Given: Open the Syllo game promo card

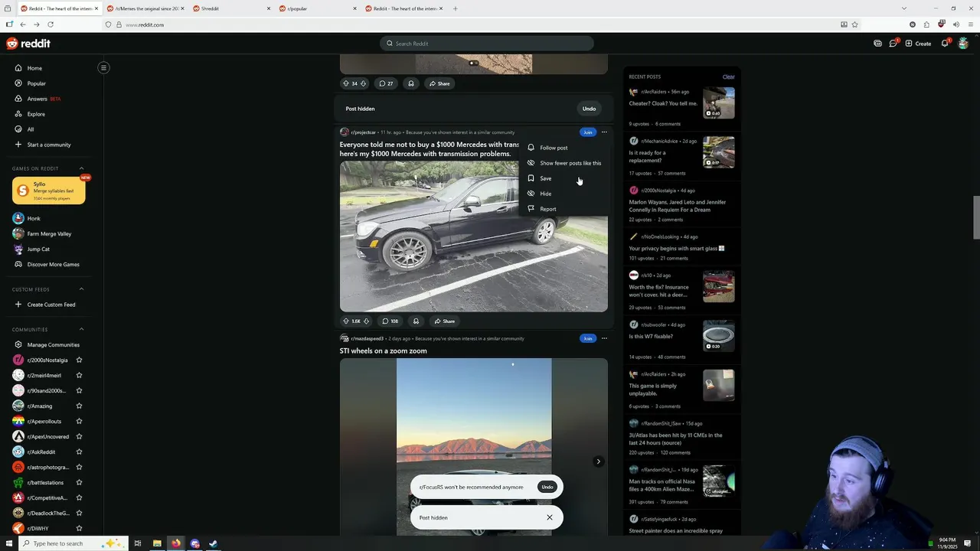Looking at the screenshot, I should point(49,191).
